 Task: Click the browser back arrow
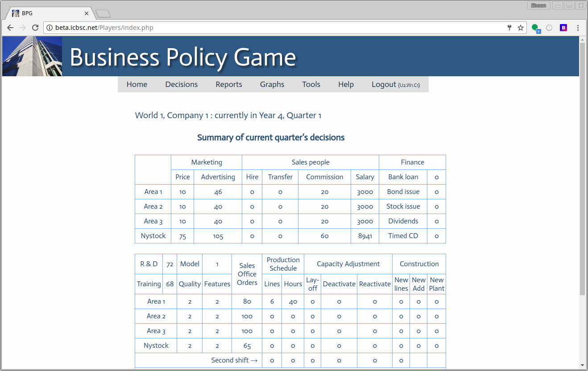click(10, 28)
